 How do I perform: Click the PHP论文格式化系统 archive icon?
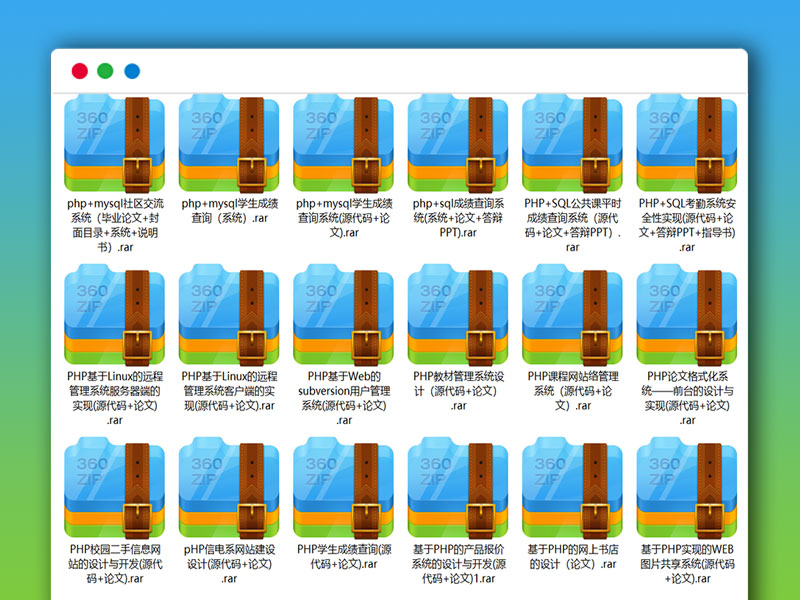687,316
